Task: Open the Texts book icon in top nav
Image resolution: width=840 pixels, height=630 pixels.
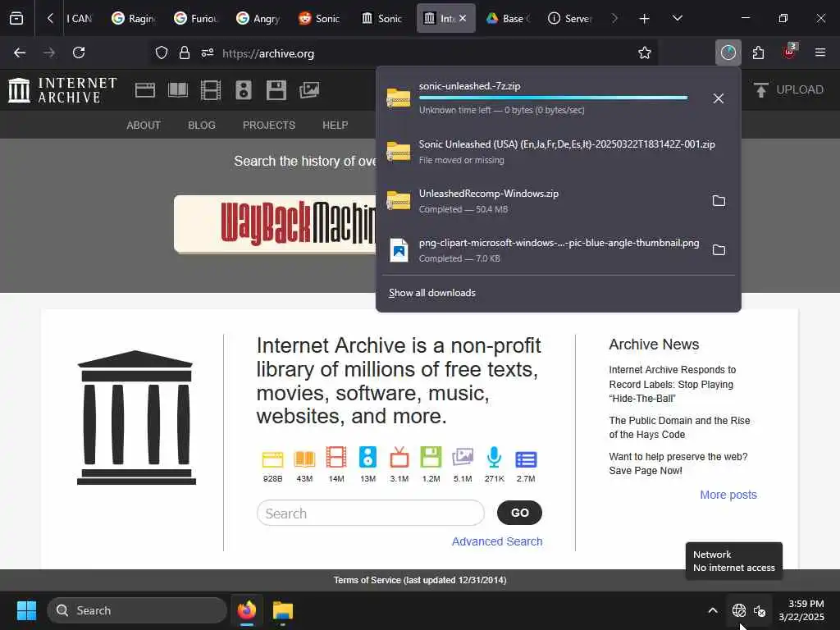Action: pyautogui.click(x=178, y=90)
